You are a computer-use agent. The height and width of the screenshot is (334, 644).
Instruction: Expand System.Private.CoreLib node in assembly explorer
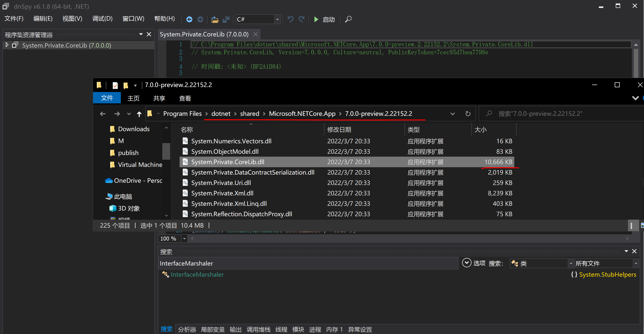(7, 45)
